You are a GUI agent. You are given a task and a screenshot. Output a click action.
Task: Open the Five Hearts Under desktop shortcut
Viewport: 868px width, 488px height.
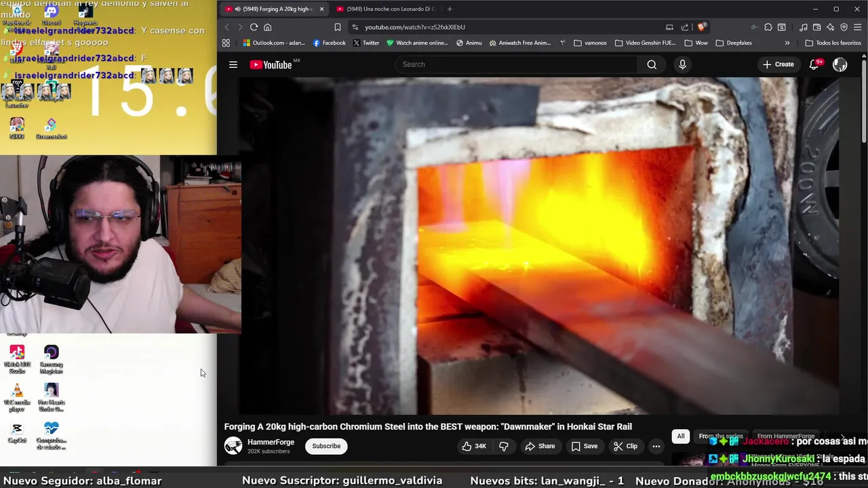[x=52, y=398]
